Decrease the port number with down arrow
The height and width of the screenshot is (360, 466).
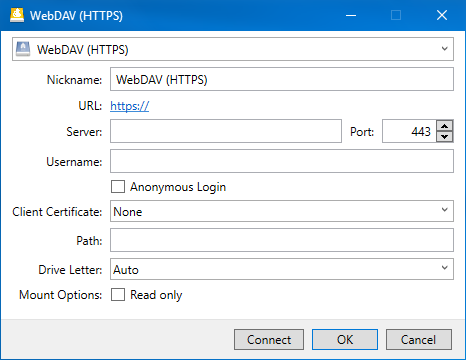coord(445,137)
